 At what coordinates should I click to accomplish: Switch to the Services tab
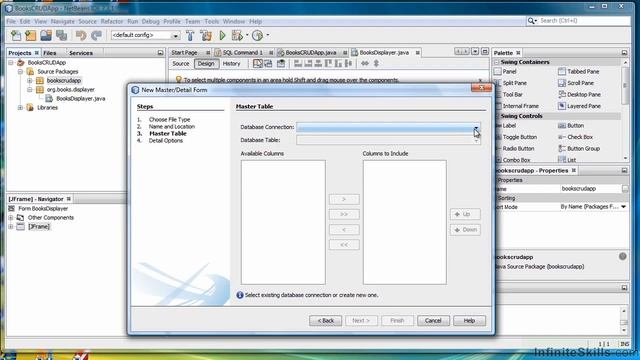pos(81,53)
